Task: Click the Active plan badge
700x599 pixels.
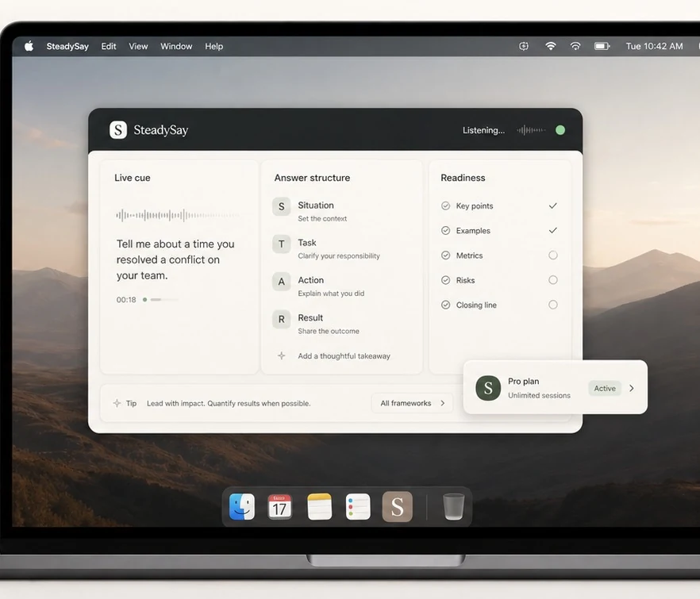Action: pyautogui.click(x=605, y=388)
